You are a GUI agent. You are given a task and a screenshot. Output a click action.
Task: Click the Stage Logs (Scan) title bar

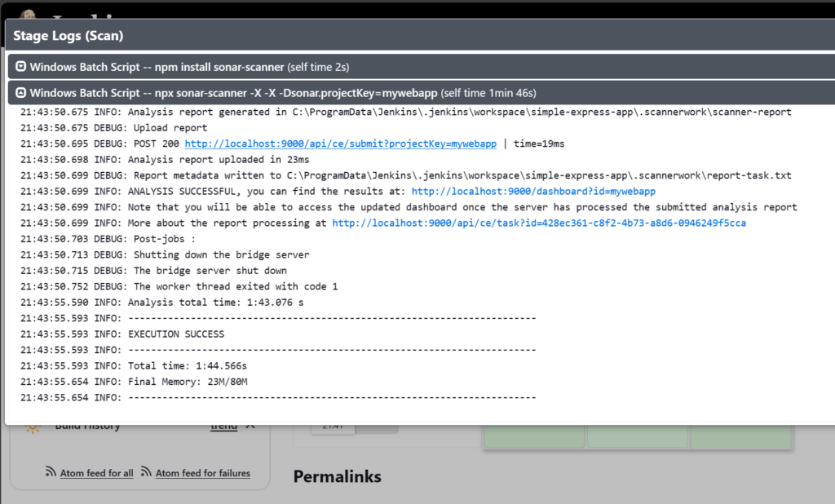420,36
